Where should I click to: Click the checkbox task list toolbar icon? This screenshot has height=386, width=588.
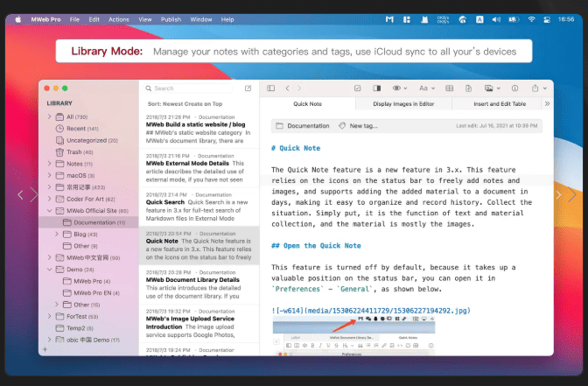pos(357,88)
